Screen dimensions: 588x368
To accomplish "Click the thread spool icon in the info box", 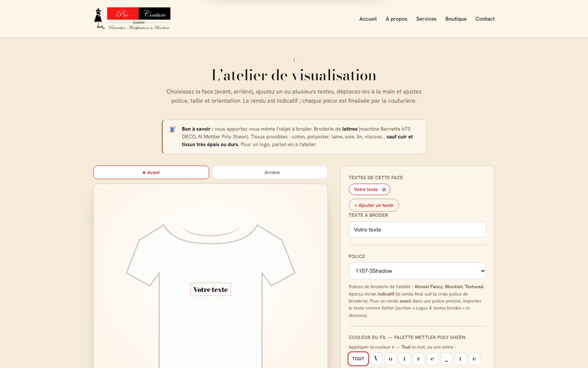I will [x=172, y=130].
